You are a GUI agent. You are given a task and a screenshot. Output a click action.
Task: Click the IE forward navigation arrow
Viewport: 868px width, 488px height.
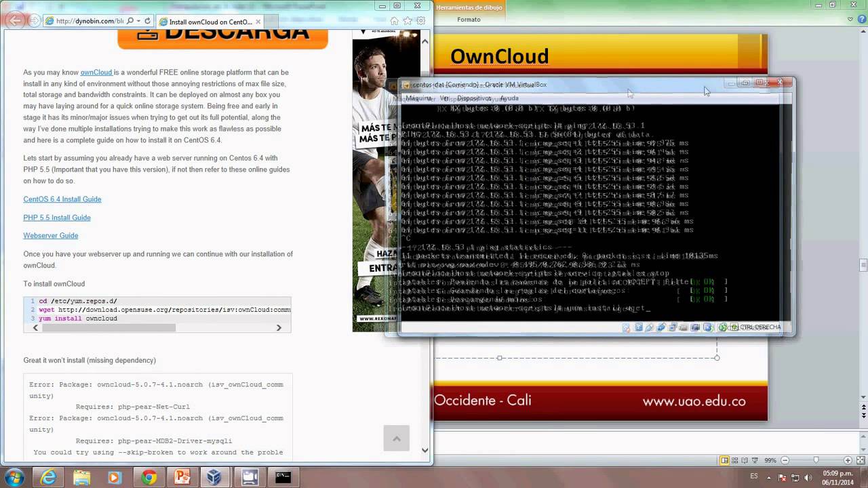(x=33, y=21)
